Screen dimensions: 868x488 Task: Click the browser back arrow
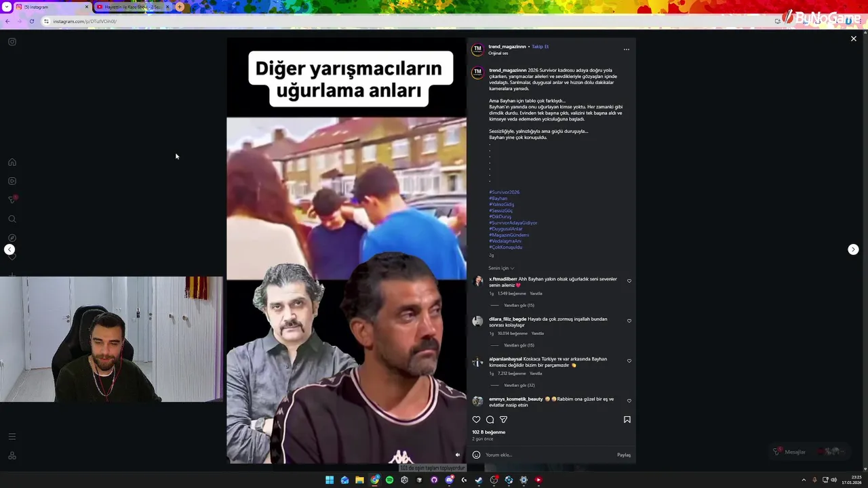point(7,21)
